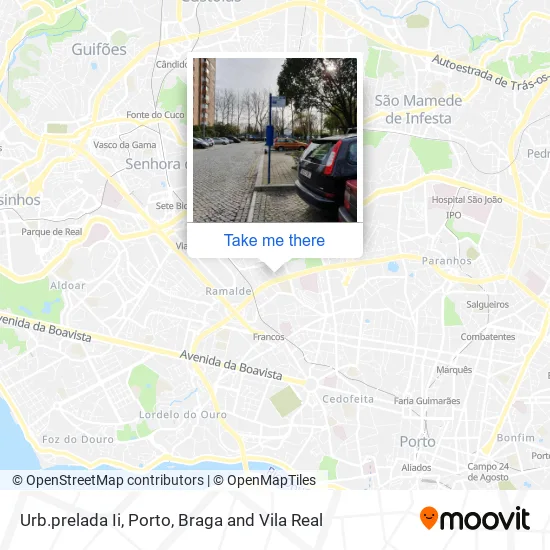Click the Take me there link

click(x=274, y=241)
